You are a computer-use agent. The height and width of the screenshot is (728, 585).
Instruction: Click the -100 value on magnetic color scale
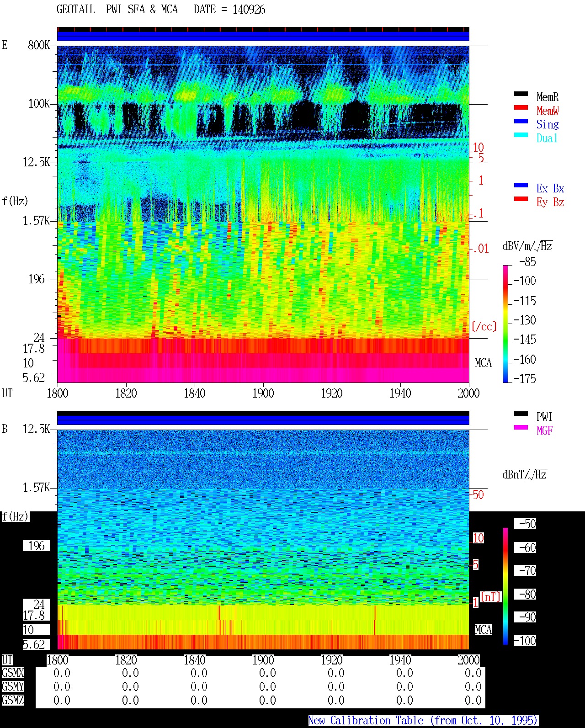(525, 641)
